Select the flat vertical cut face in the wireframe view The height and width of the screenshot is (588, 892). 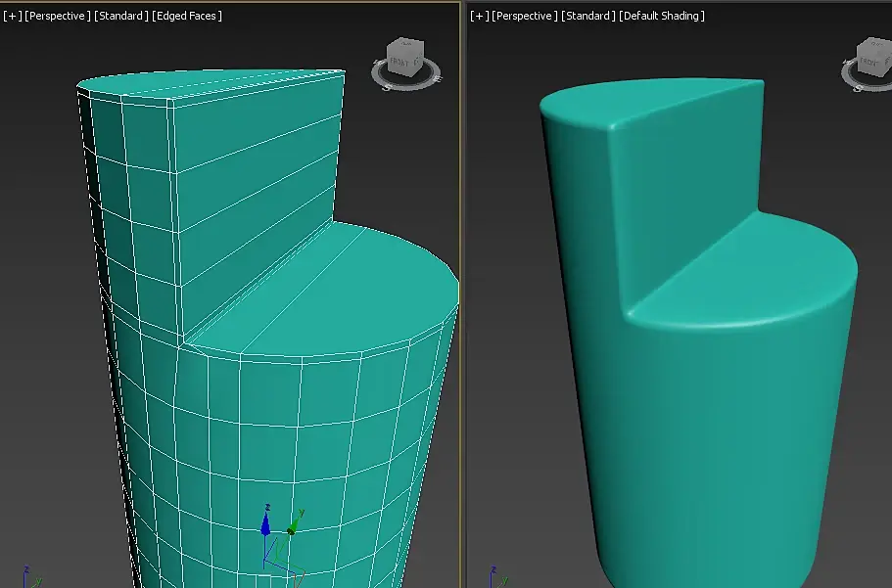(255, 196)
